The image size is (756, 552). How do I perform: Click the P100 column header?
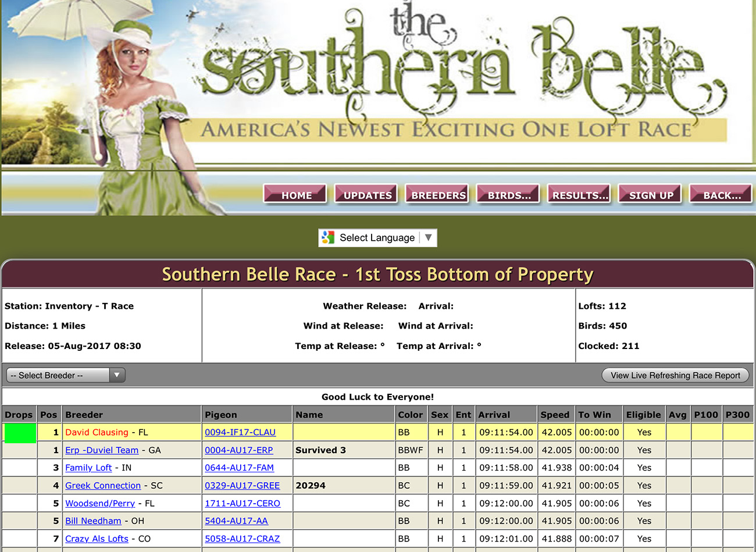[707, 415]
